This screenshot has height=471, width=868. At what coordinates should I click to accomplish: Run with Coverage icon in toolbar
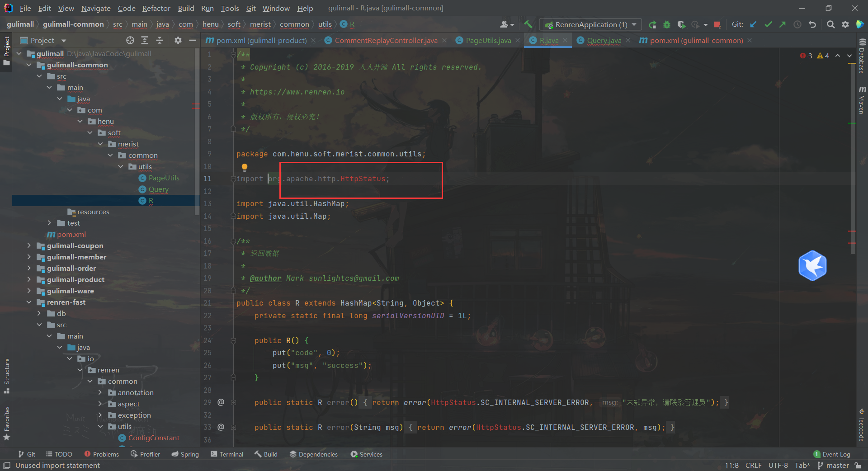point(681,24)
